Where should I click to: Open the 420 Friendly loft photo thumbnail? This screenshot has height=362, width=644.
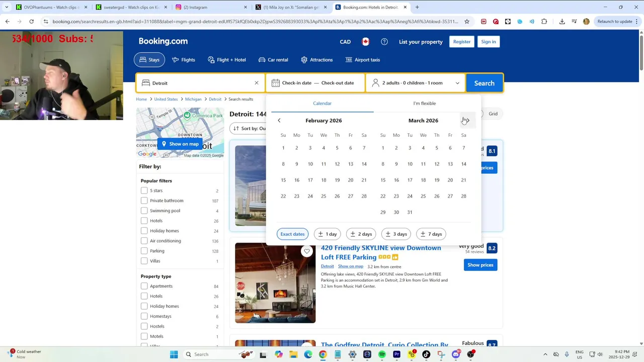[275, 283]
